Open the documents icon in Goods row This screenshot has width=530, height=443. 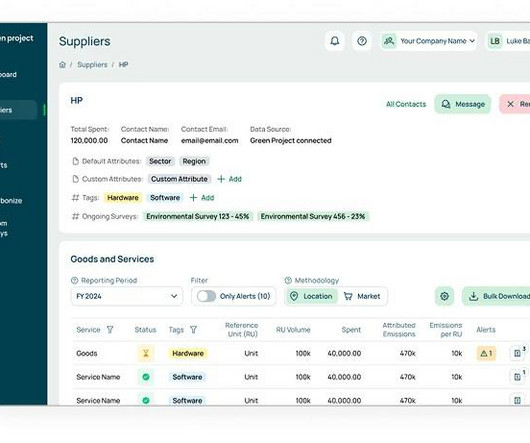[x=517, y=353]
